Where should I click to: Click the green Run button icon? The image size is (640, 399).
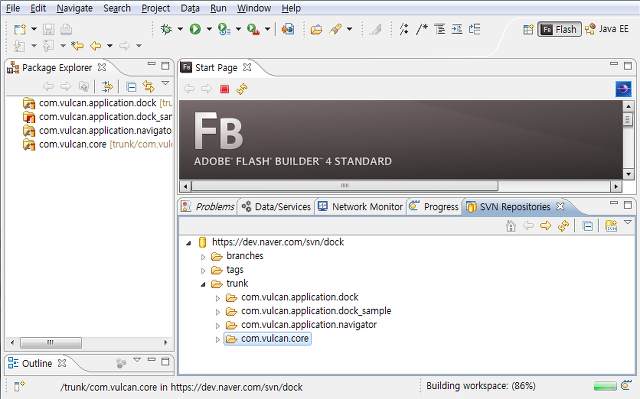pos(195,29)
